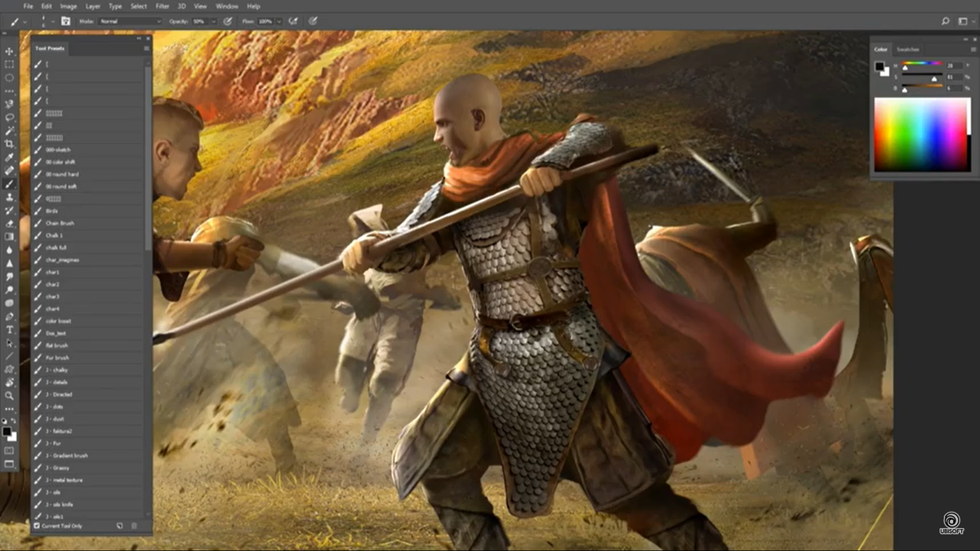
Task: Open the Flow slider dropdown arrow
Action: pos(278,21)
